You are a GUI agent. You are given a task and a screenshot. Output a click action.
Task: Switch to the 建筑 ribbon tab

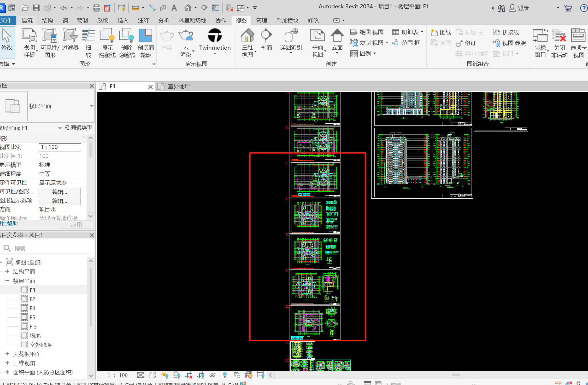pyautogui.click(x=27, y=20)
